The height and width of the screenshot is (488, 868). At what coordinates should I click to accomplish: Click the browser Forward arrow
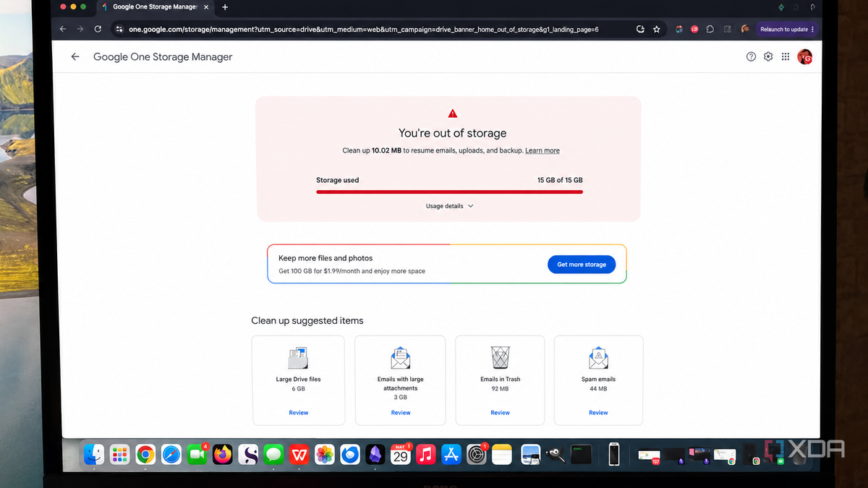click(80, 30)
